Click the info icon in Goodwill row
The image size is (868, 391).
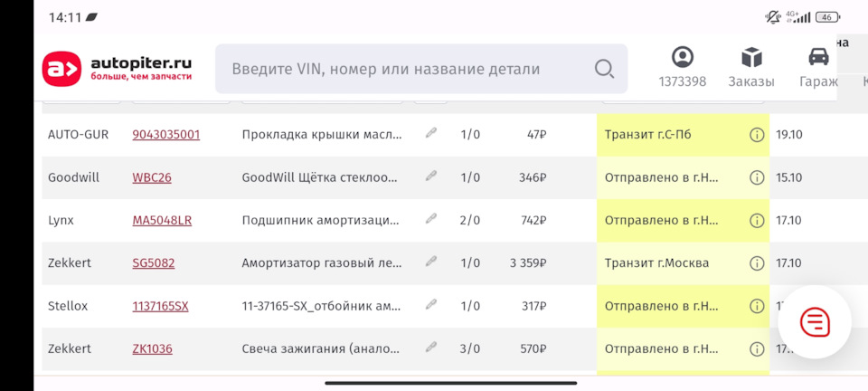pos(757,177)
